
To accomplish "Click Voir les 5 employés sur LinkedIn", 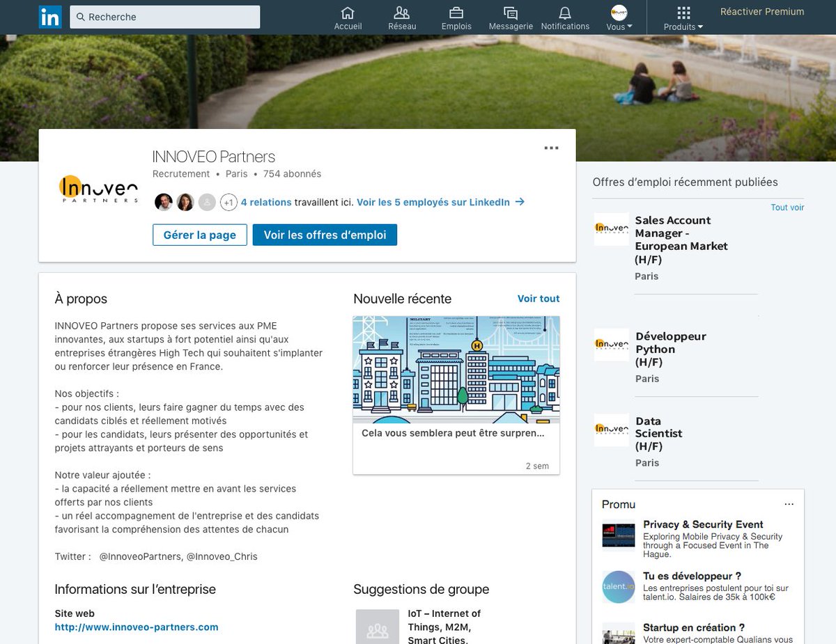I will click(x=440, y=202).
